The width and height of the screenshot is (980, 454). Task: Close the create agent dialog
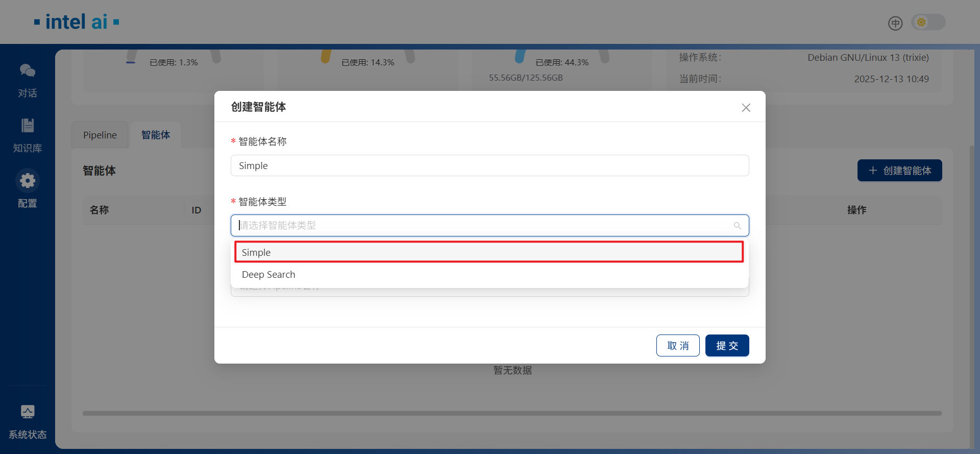[x=746, y=108]
